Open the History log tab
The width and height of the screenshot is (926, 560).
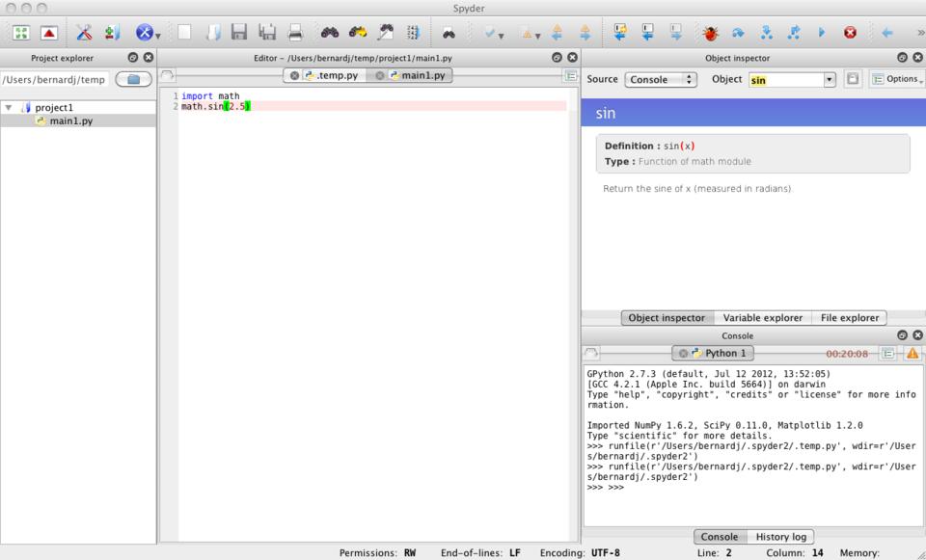[x=781, y=536]
